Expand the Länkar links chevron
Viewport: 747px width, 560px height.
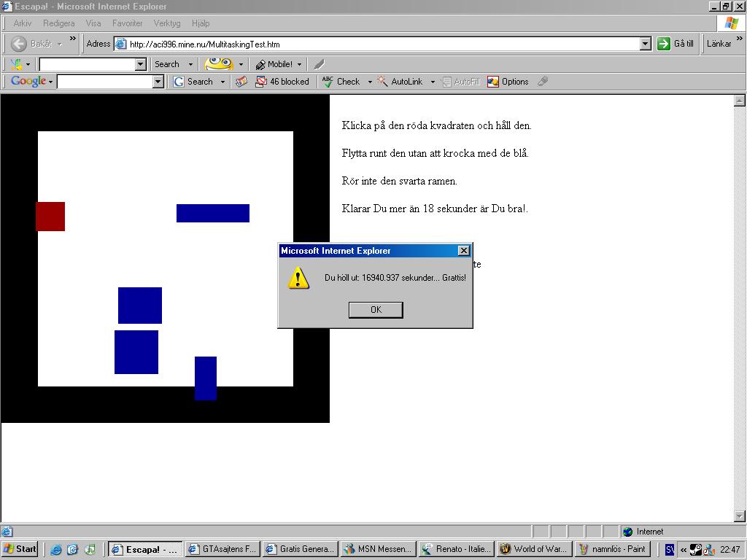coord(739,38)
